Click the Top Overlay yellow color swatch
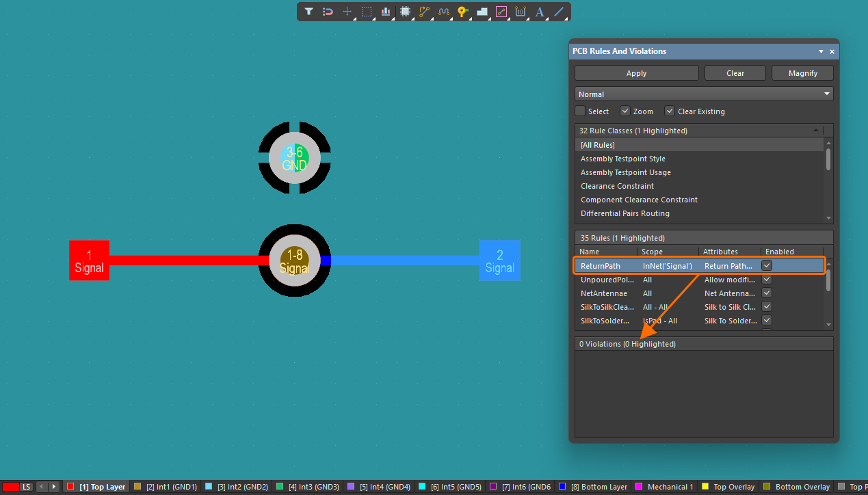Image resolution: width=868 pixels, height=495 pixels. tap(705, 487)
